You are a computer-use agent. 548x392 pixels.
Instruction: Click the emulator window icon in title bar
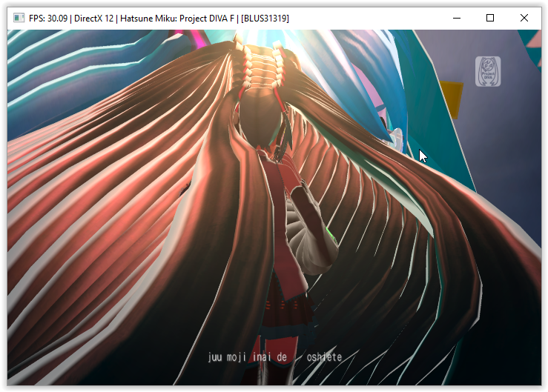pyautogui.click(x=19, y=18)
